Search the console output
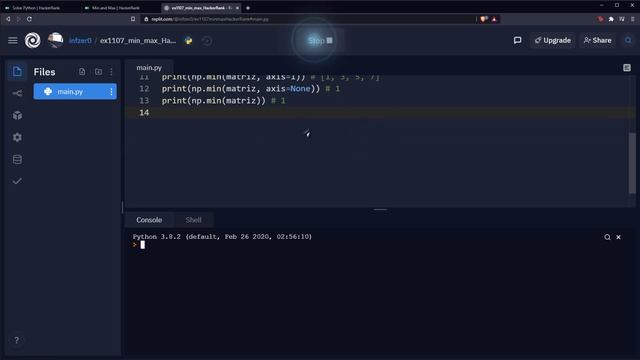The height and width of the screenshot is (360, 640). (607, 237)
